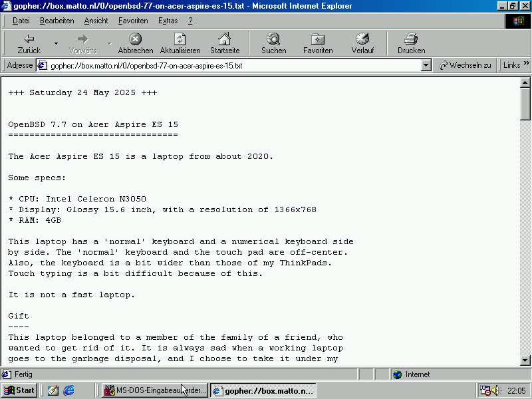
Task: Click the Show Desktop quick launch icon
Action: [53, 390]
